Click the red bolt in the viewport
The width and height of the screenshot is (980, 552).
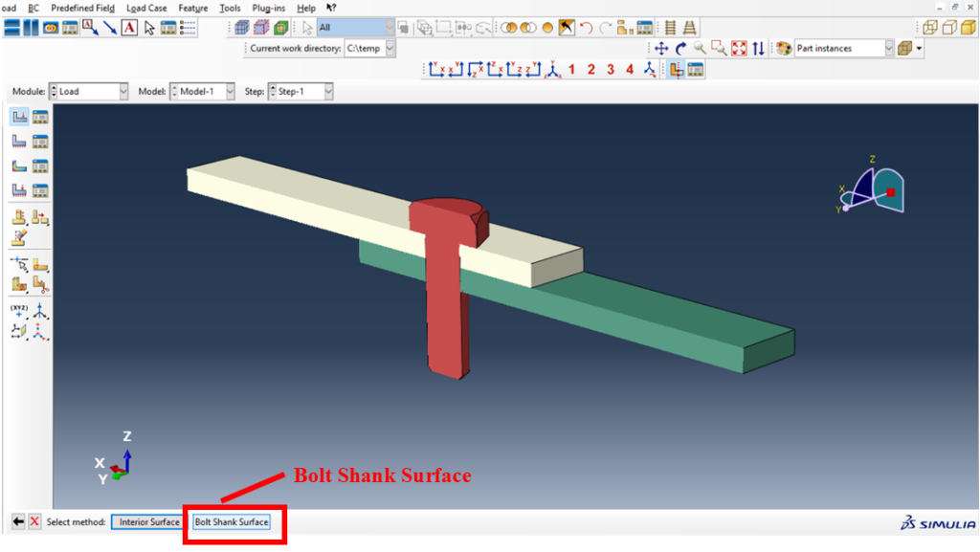445,306
